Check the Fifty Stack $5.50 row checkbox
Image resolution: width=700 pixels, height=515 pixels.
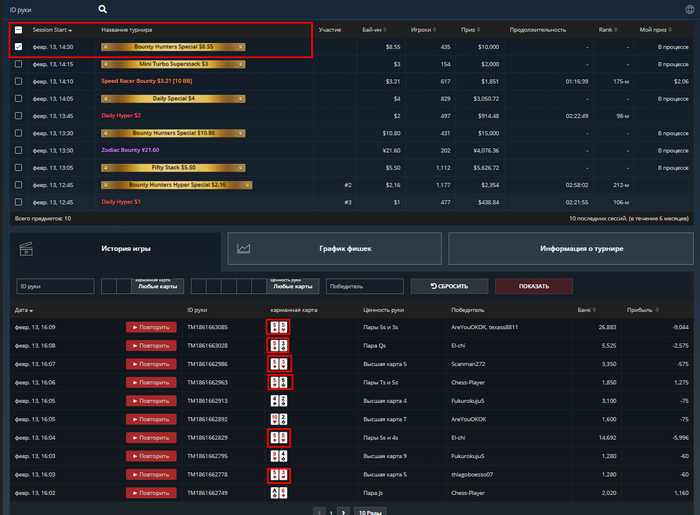point(18,167)
